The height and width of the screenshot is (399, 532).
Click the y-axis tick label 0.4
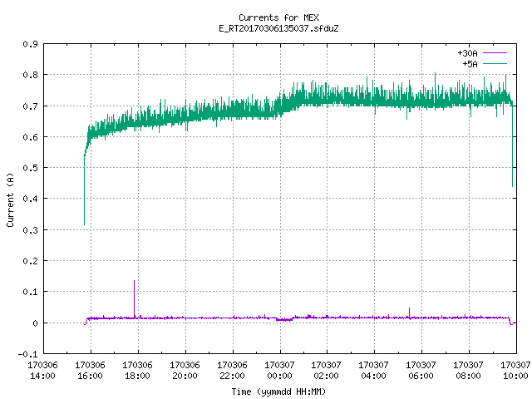[30, 199]
